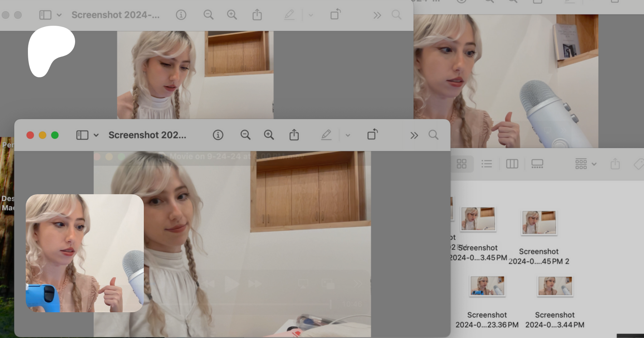
Task: Click the Finder toolbar share button
Action: point(615,164)
